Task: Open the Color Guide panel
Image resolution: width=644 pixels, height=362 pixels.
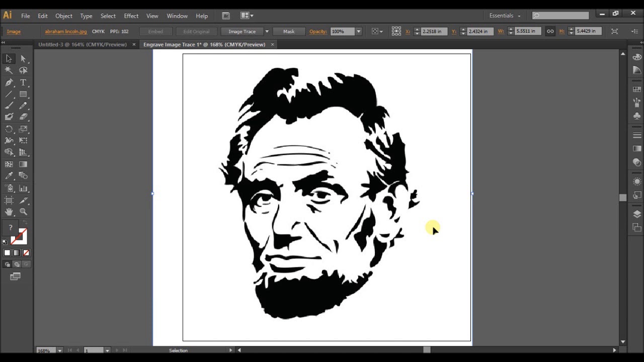Action: point(637,70)
